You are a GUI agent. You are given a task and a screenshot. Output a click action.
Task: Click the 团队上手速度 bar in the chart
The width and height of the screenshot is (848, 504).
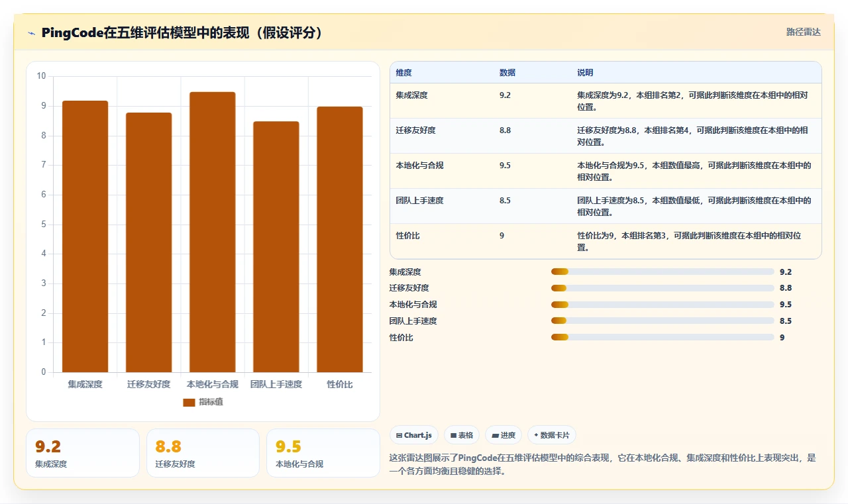pos(276,247)
